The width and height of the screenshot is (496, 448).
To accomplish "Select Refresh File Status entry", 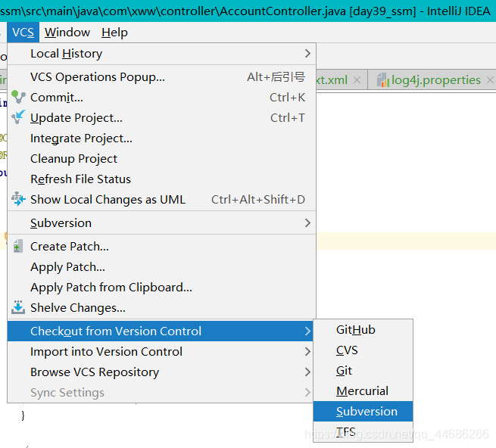I will pyautogui.click(x=161, y=179).
